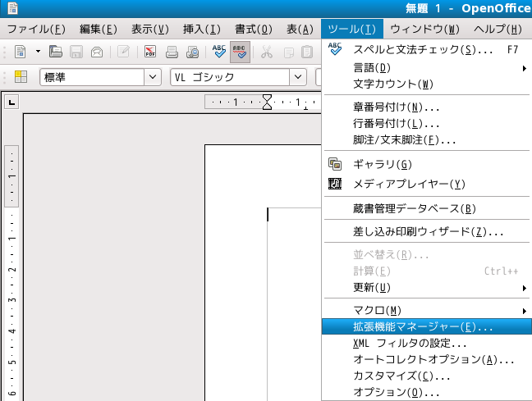Open the 表示(V) menu

pos(150,29)
